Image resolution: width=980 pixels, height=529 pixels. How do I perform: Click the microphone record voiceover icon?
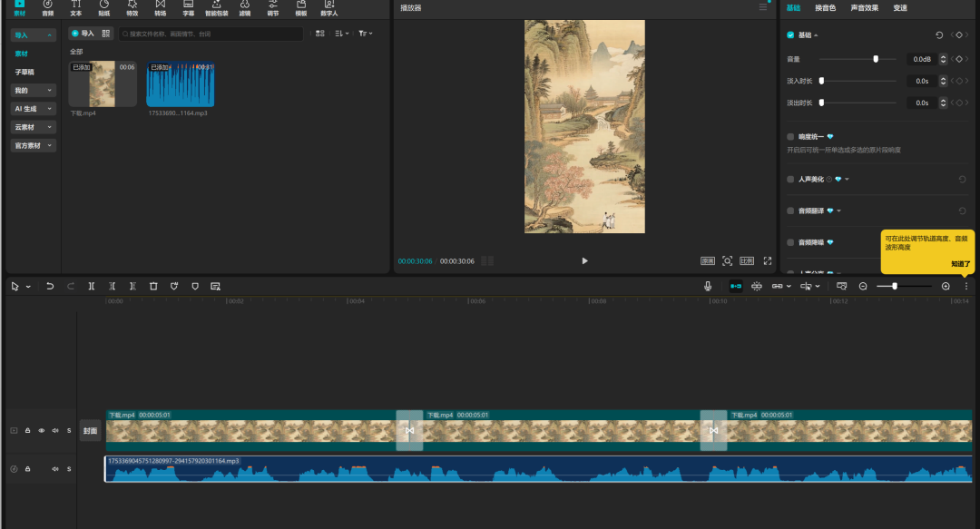click(708, 287)
